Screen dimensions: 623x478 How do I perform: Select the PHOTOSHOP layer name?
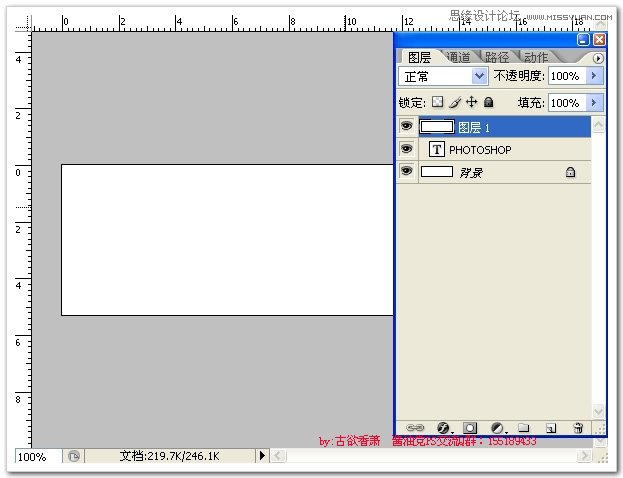[480, 150]
